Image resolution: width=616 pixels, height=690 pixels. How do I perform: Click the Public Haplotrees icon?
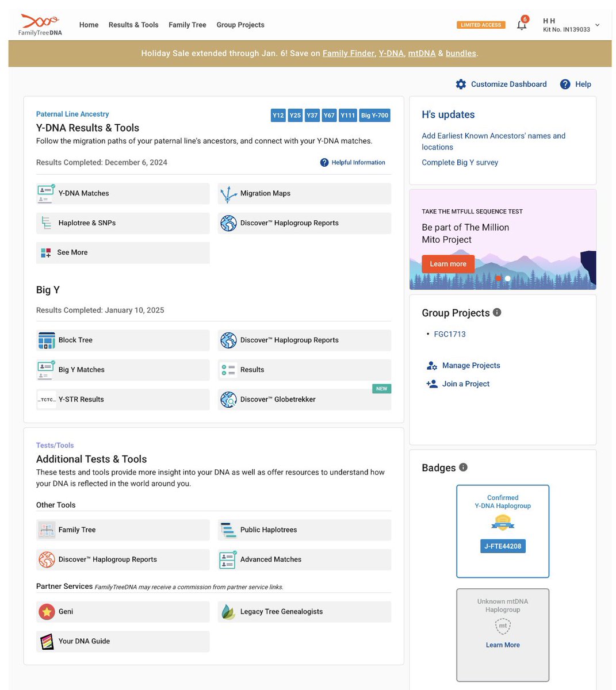(x=228, y=530)
